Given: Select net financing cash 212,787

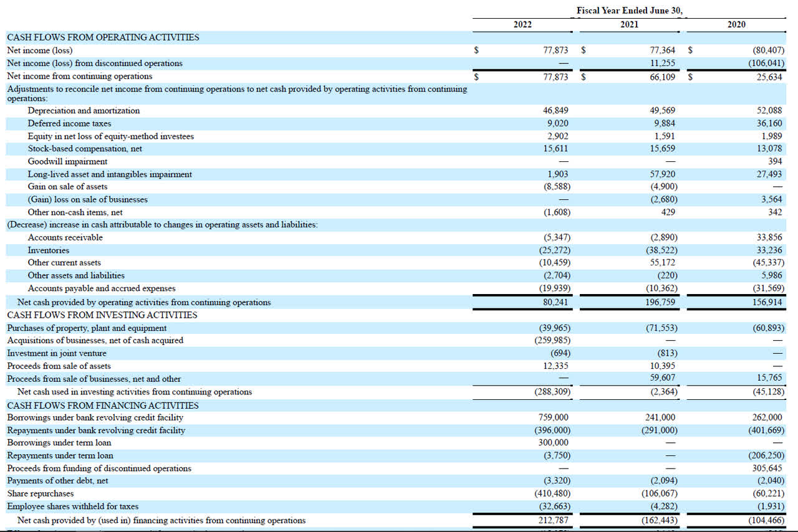Looking at the screenshot, I should point(554,520).
